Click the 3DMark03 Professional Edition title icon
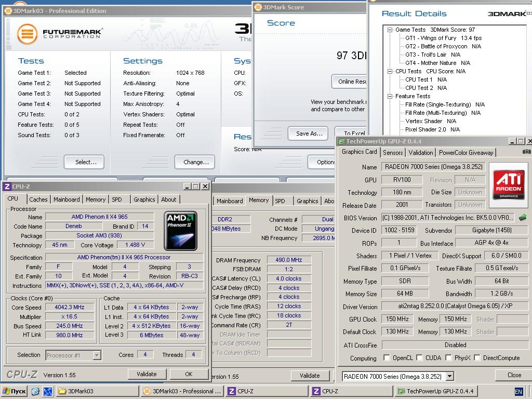Viewport: 532px width, 399px height. [8, 11]
